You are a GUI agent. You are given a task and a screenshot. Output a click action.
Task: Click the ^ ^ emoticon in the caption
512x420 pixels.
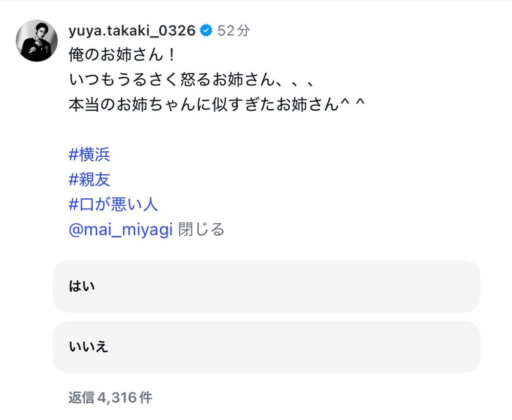click(352, 105)
